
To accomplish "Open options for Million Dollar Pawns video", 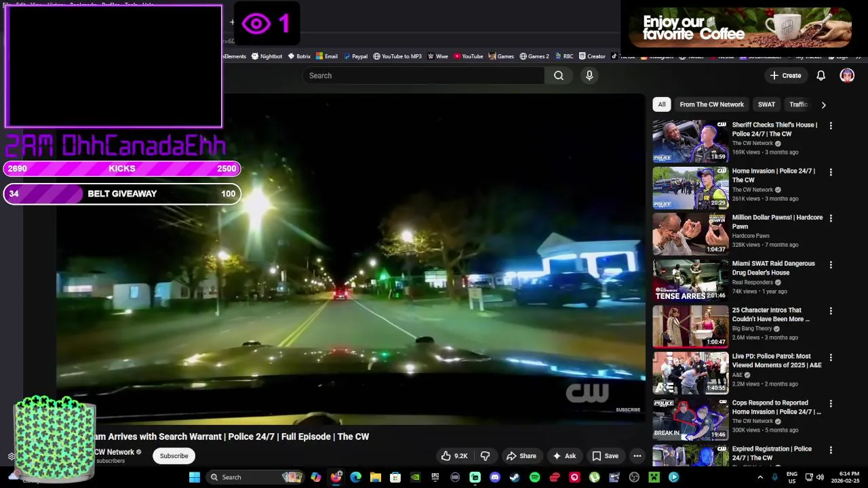I will [x=831, y=218].
